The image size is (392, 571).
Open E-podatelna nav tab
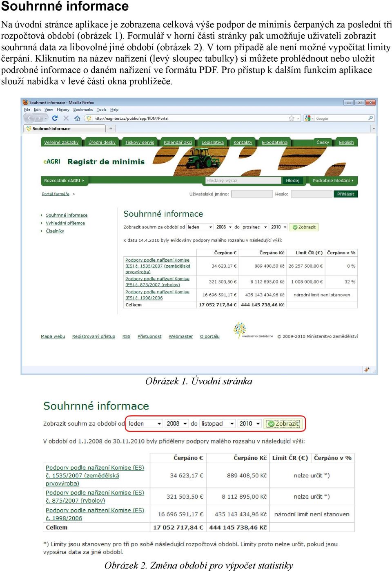(x=275, y=142)
